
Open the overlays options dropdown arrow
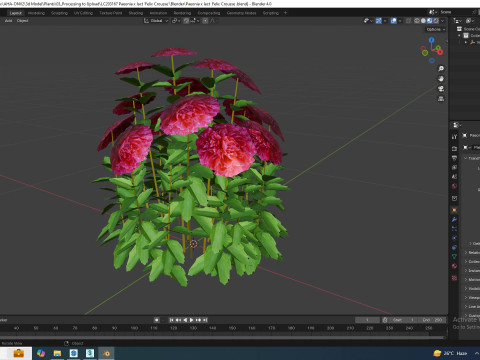coord(400,21)
